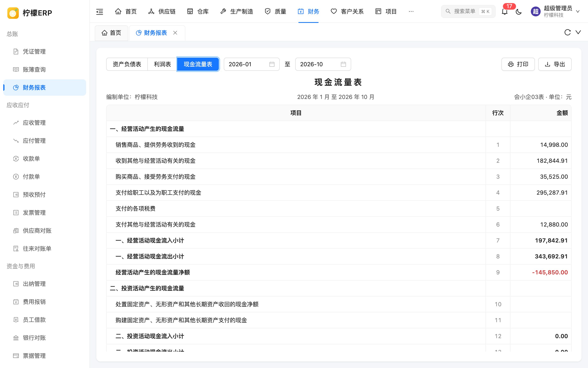Switch to the 利润表 report
The image size is (588, 368).
(162, 64)
